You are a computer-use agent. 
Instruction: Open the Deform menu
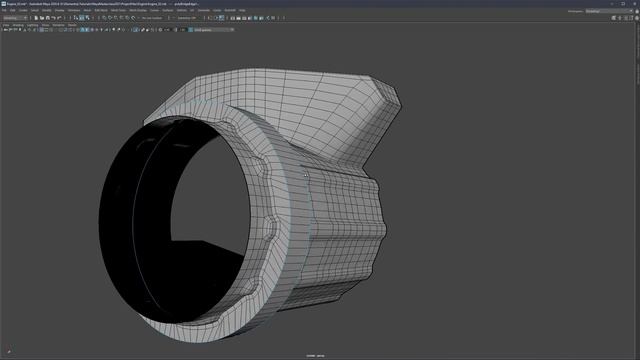182,10
